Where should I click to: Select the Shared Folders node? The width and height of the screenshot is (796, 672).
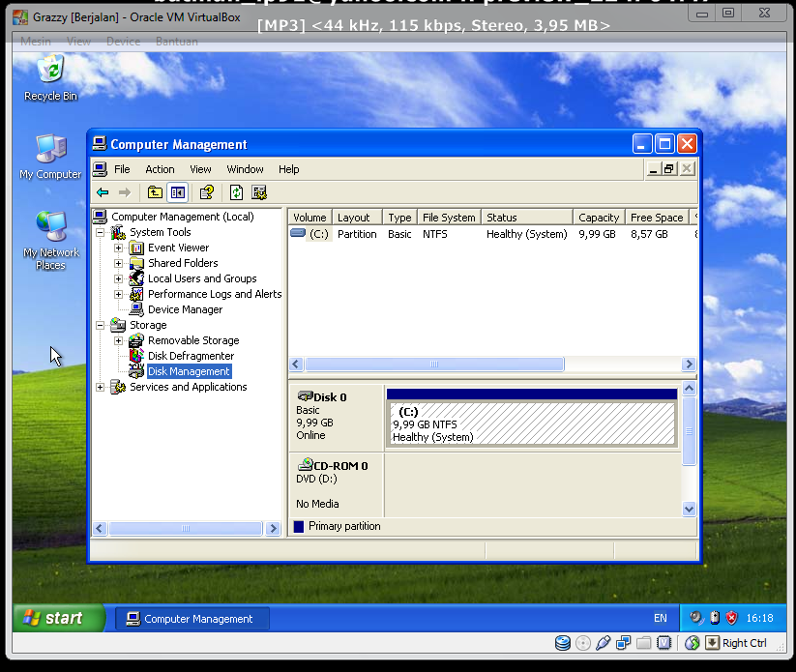pos(183,263)
